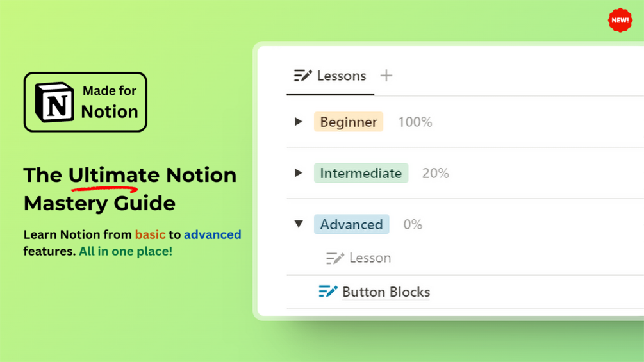
Task: Add a new view with plus icon
Action: [386, 76]
